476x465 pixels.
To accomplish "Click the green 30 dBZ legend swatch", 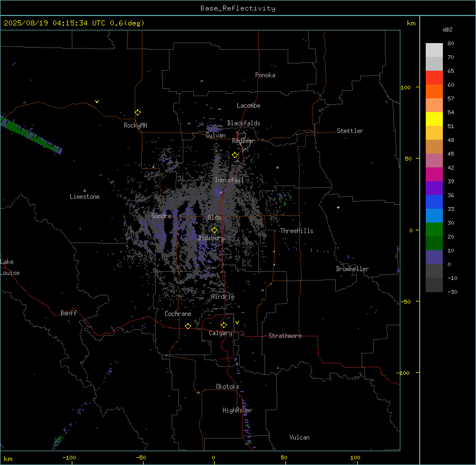I will (x=434, y=230).
